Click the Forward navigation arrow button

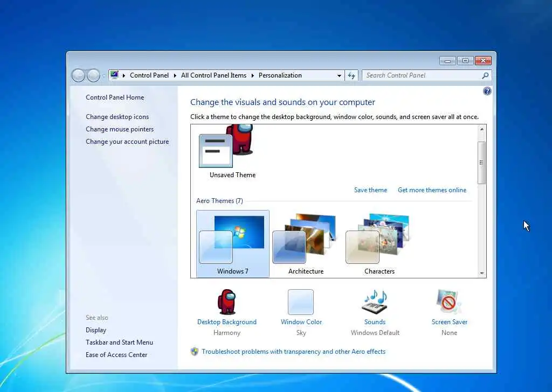93,75
